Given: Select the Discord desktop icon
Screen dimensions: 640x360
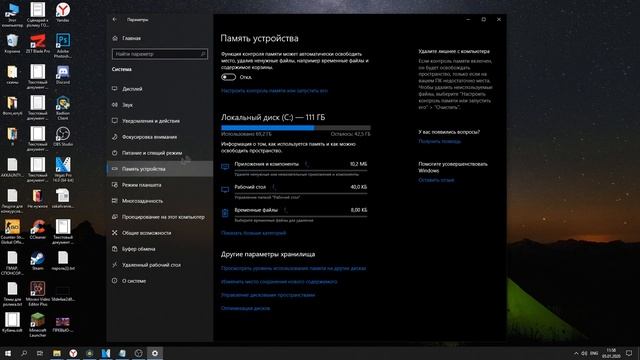Looking at the screenshot, I should [63, 74].
